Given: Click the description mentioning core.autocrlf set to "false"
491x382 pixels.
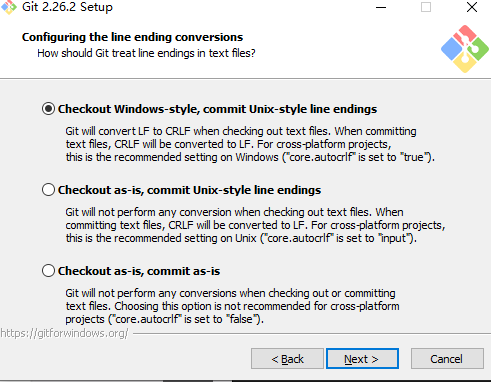Looking at the screenshot, I should pos(232,306).
